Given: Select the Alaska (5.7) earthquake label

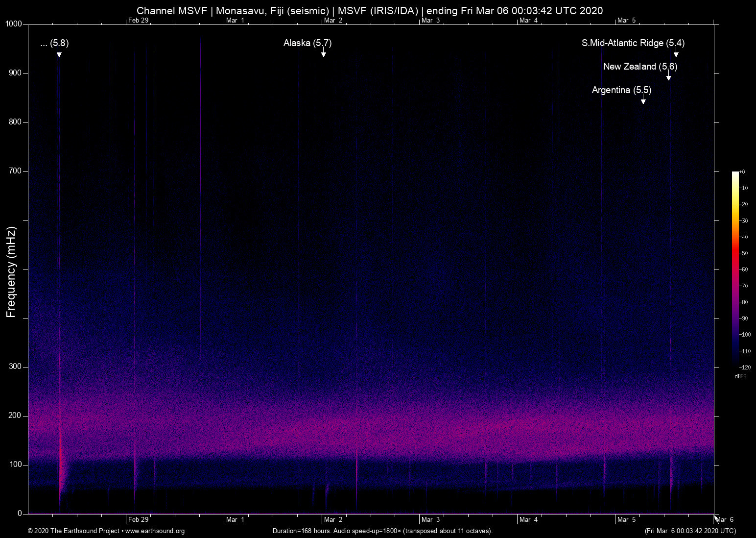Looking at the screenshot, I should point(307,43).
